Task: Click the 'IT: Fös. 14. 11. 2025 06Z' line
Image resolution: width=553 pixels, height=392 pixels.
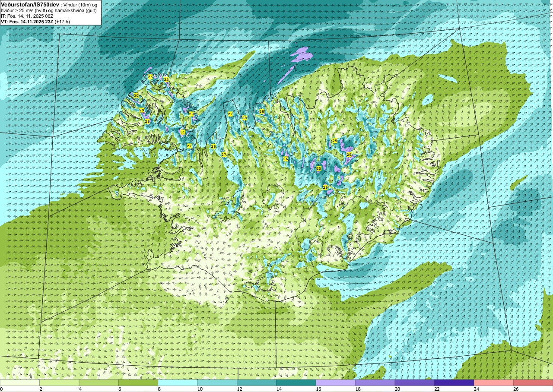Action: [27, 16]
